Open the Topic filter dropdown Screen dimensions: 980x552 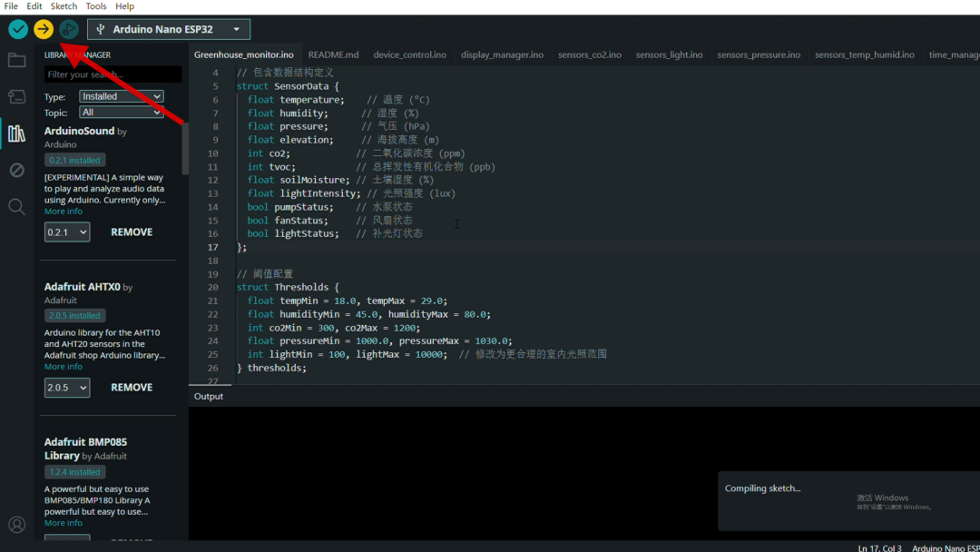pyautogui.click(x=121, y=113)
